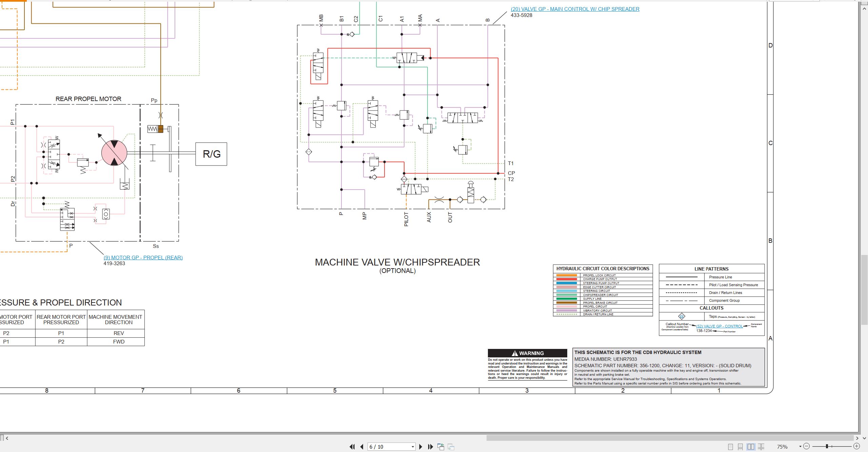Viewport: 868px width, 452px height.
Task: Open the zoom level dropdown arrow
Action: click(x=800, y=447)
